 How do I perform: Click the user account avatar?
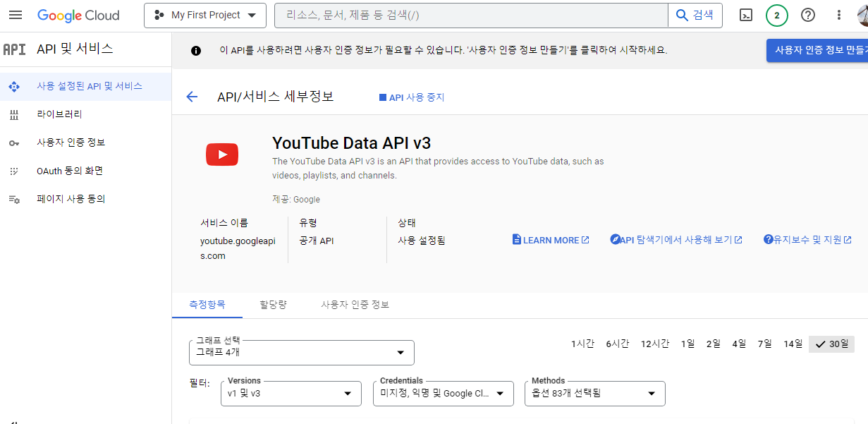point(863,15)
